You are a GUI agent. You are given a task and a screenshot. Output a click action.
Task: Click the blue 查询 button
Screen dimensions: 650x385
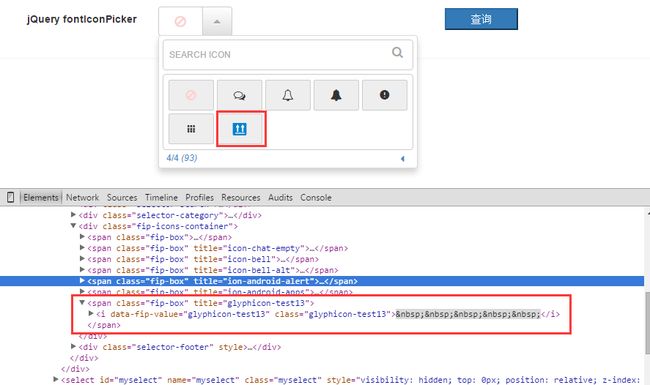[x=481, y=19]
